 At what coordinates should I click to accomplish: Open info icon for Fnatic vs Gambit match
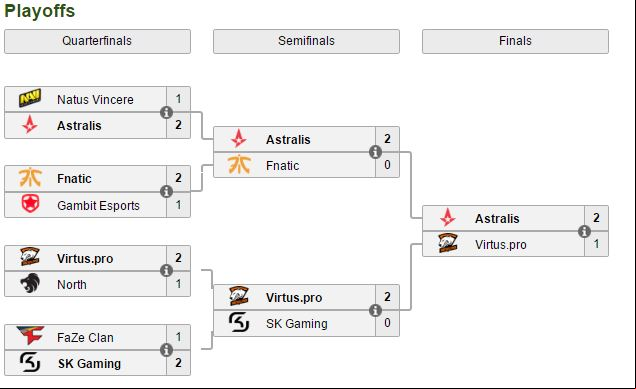tap(166, 191)
